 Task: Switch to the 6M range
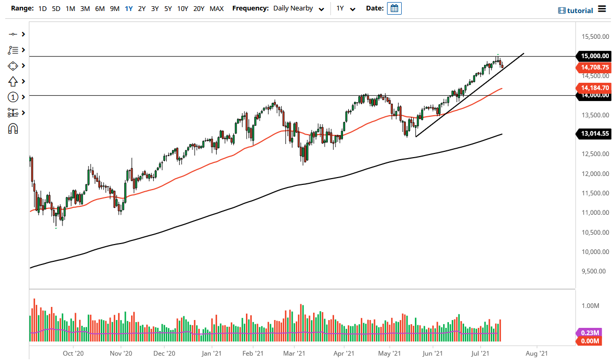coord(100,8)
